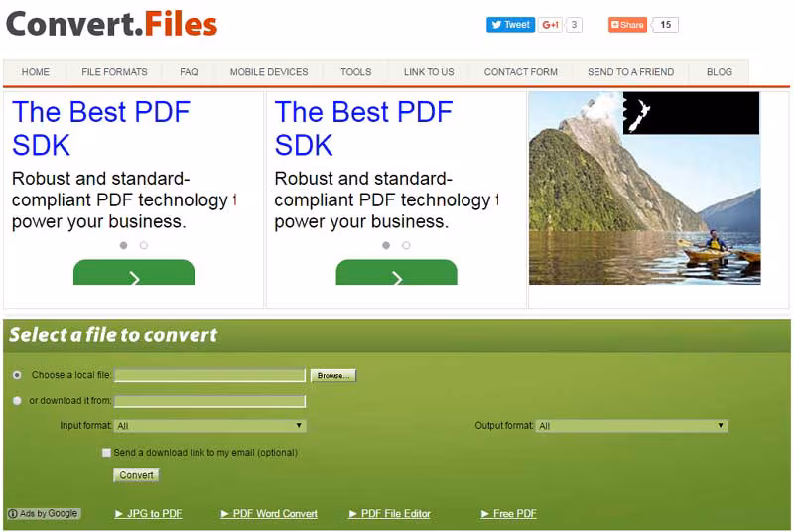Open LINK TO US page

(429, 72)
